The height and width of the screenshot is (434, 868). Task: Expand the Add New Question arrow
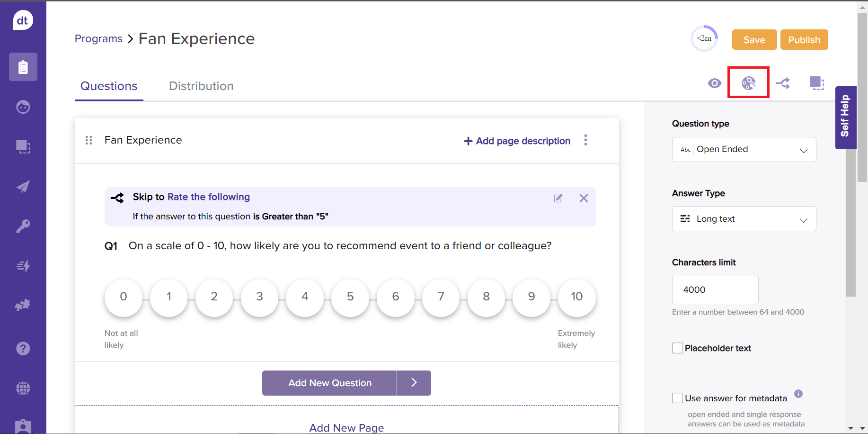414,383
